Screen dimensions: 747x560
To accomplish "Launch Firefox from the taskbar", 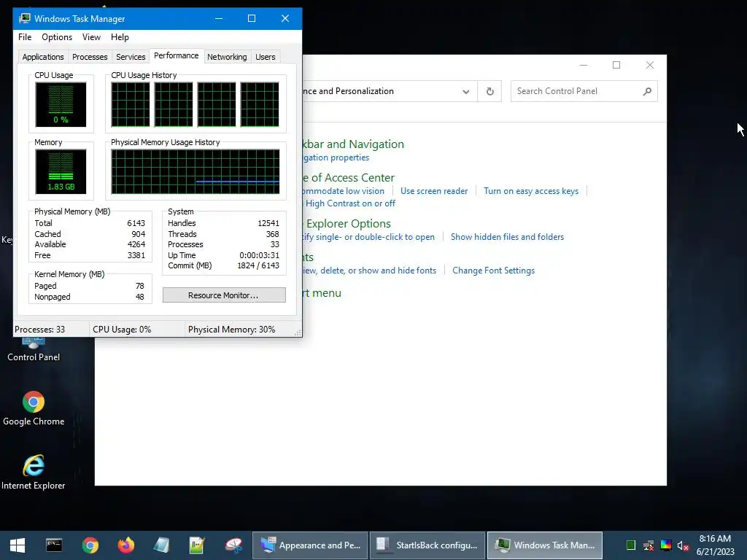I will point(125,545).
